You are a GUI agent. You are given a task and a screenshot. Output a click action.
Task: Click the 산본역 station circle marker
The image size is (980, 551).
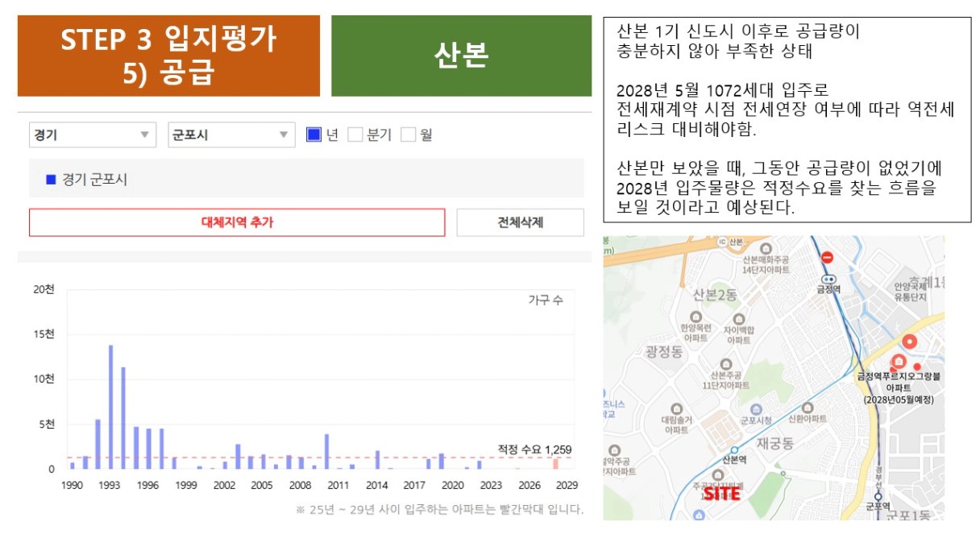coord(733,450)
